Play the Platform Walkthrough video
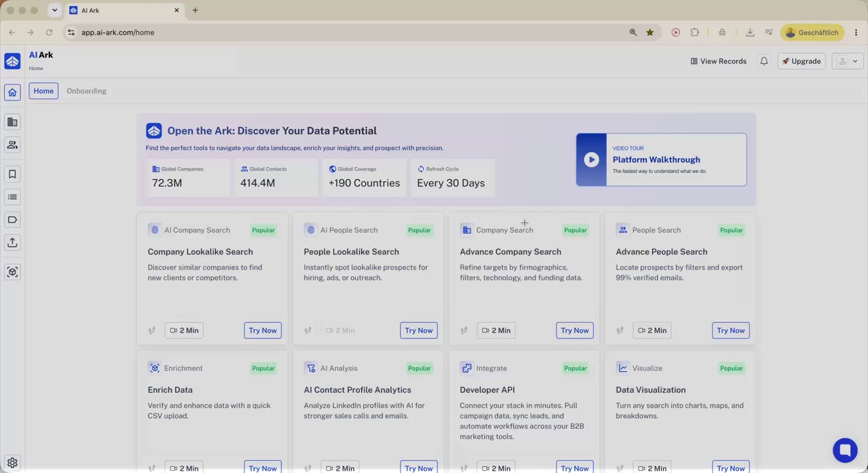This screenshot has height=473, width=868. pos(591,159)
